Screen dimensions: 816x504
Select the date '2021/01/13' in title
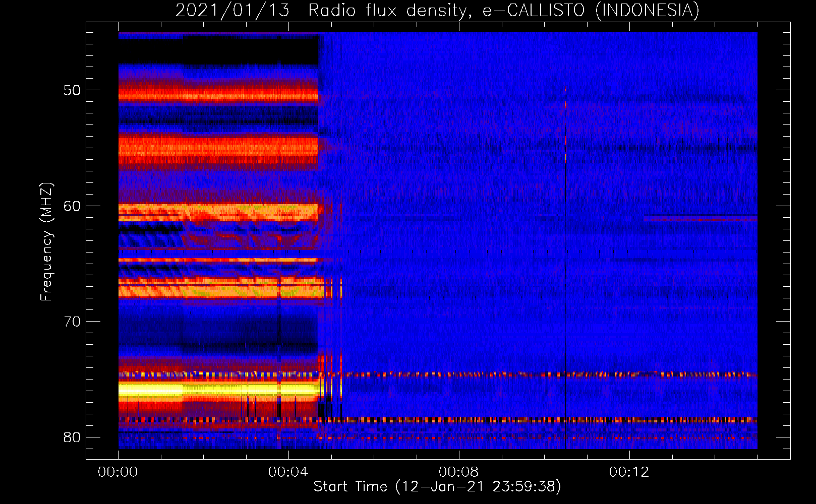232,10
